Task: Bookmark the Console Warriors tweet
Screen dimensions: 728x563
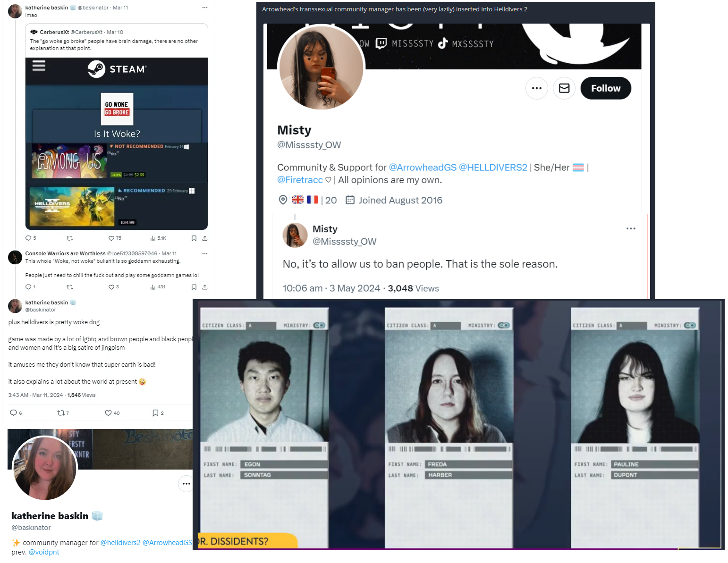Action: (x=194, y=287)
